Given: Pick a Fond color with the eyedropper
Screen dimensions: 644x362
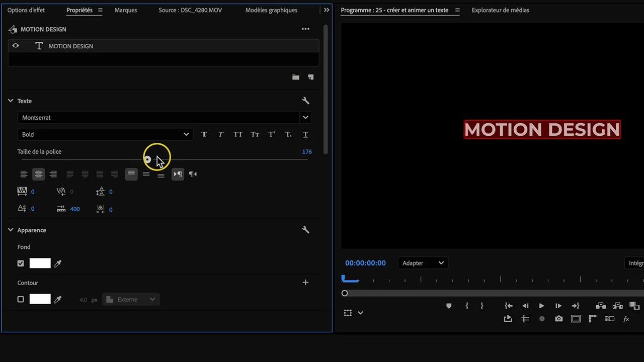Looking at the screenshot, I should [58, 263].
